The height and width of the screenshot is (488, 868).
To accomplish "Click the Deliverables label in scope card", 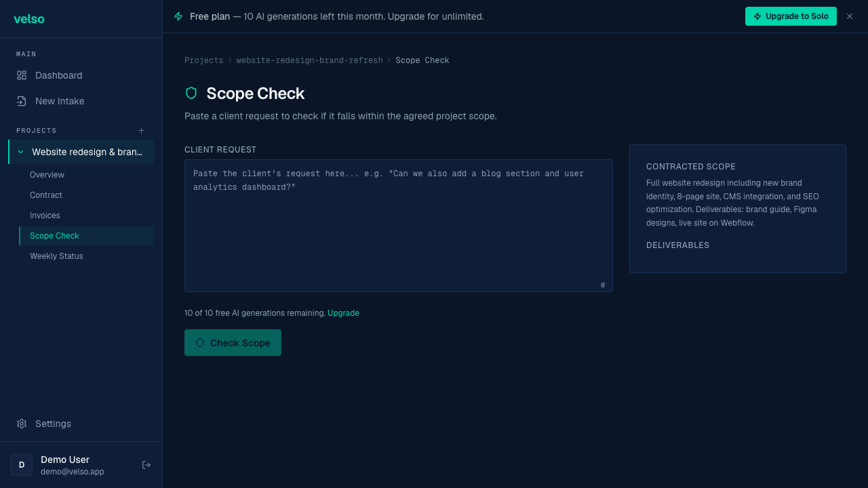I will pyautogui.click(x=677, y=245).
